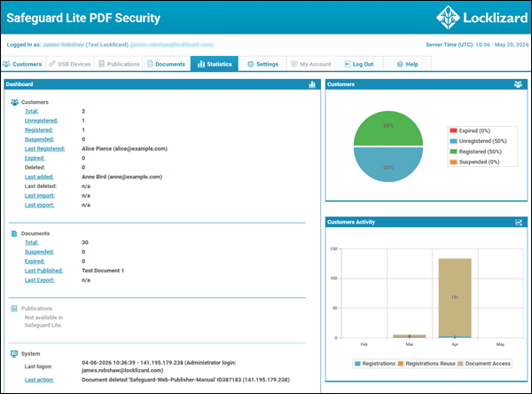
Task: Click the March Document Access bar
Action: 409,335
